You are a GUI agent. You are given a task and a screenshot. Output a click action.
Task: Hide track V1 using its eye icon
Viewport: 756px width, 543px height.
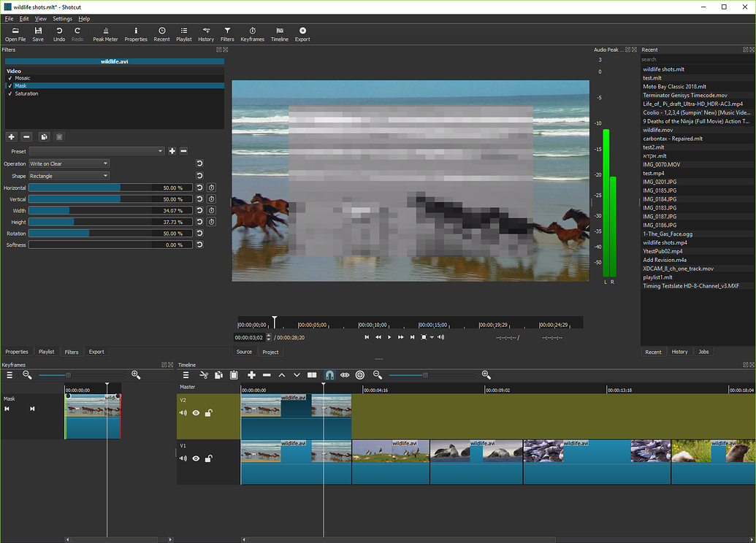196,458
